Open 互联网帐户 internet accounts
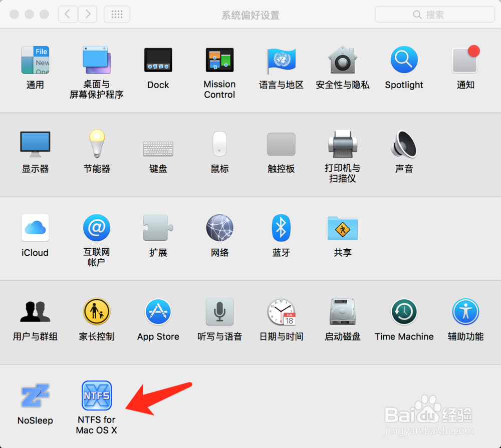501x448 pixels. pyautogui.click(x=97, y=228)
